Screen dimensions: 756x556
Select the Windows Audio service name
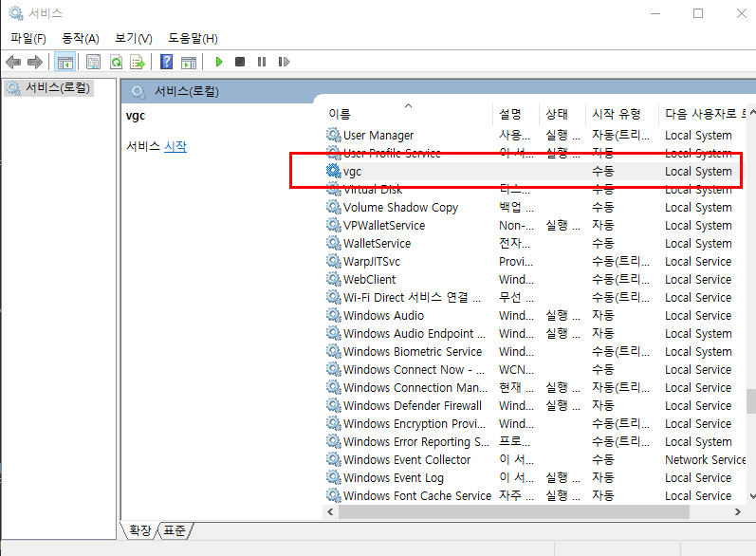point(384,316)
